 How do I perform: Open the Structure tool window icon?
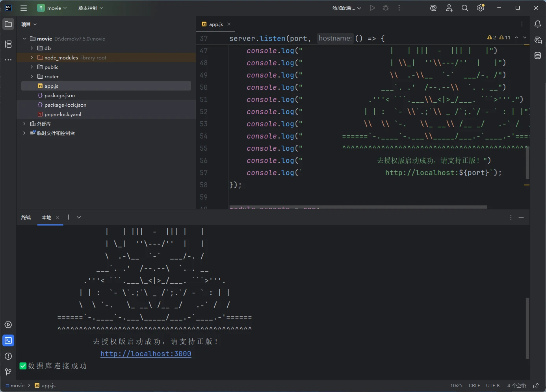(x=8, y=44)
